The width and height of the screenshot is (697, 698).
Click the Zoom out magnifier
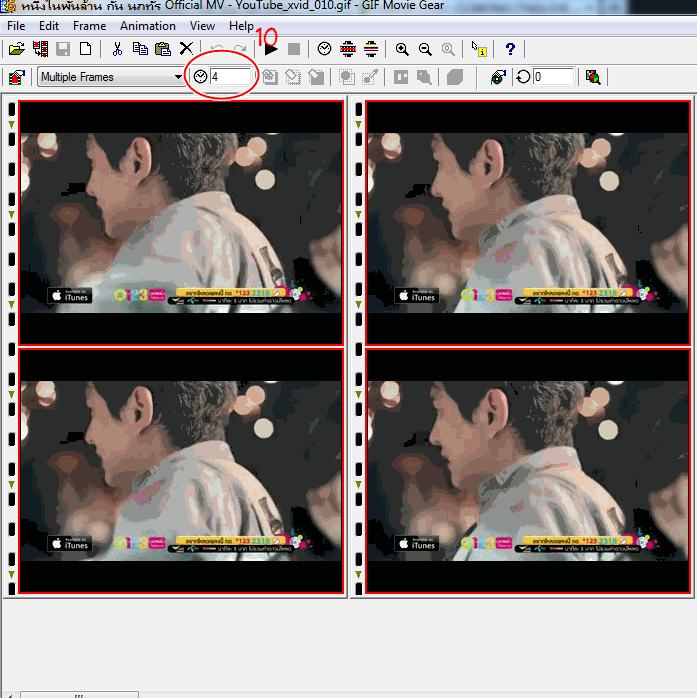click(425, 49)
